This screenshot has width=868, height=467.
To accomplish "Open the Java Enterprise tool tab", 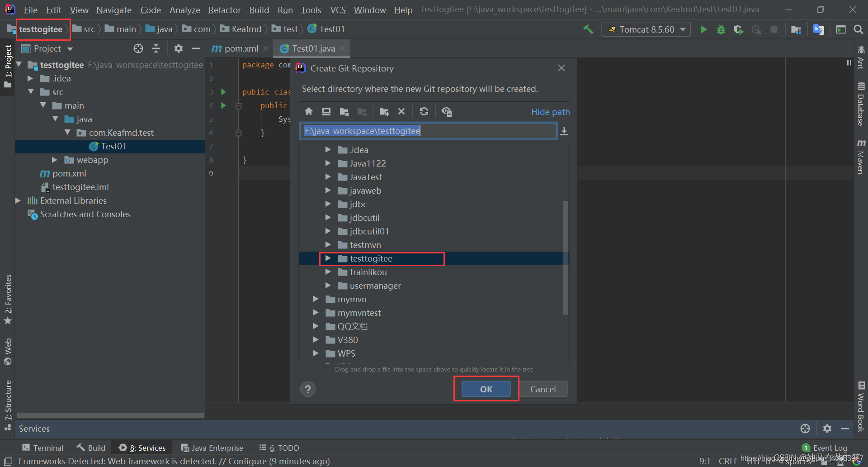I will tap(212, 448).
